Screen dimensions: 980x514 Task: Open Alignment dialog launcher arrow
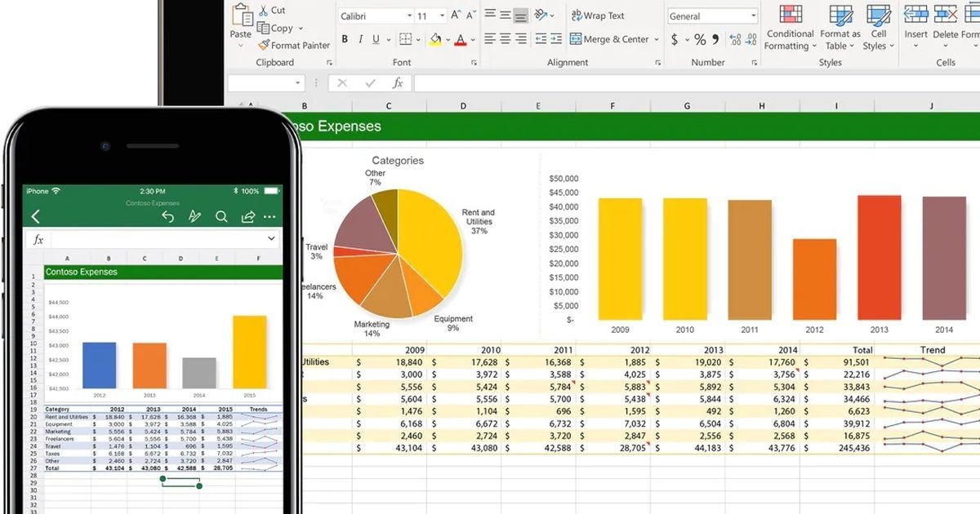tap(657, 63)
